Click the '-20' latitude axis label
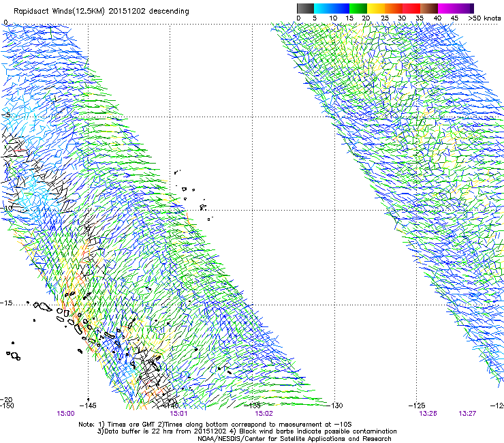The width and height of the screenshot is (504, 443). 6,399
